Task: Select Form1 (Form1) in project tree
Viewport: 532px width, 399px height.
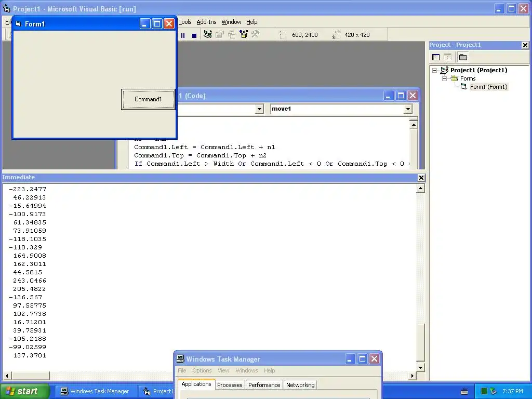Action: pos(488,87)
